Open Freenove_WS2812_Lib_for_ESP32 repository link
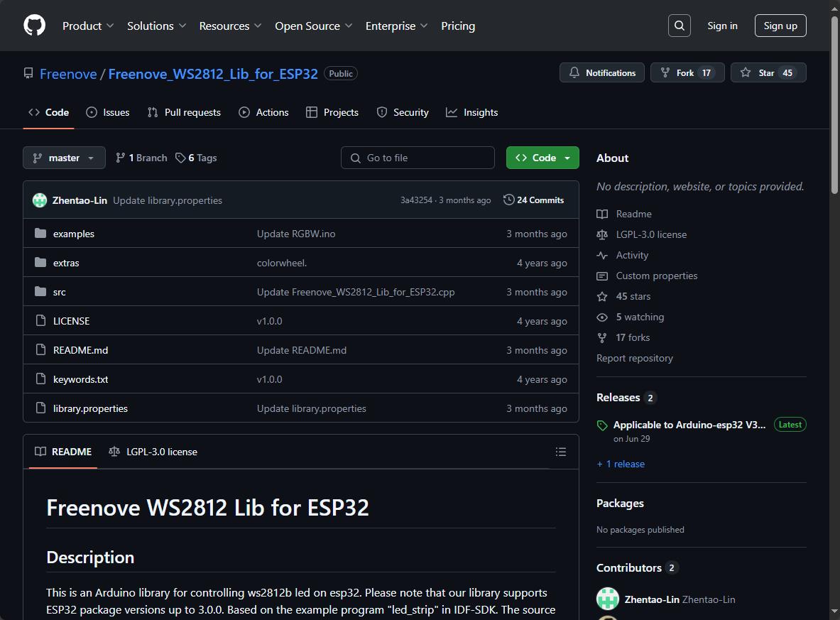The width and height of the screenshot is (840, 620). (213, 73)
